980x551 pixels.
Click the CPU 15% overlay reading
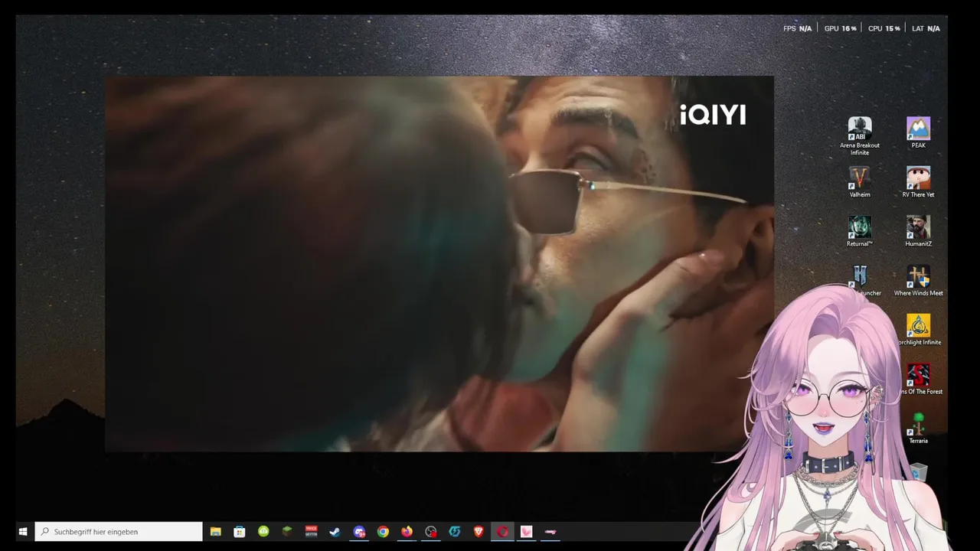pos(884,28)
